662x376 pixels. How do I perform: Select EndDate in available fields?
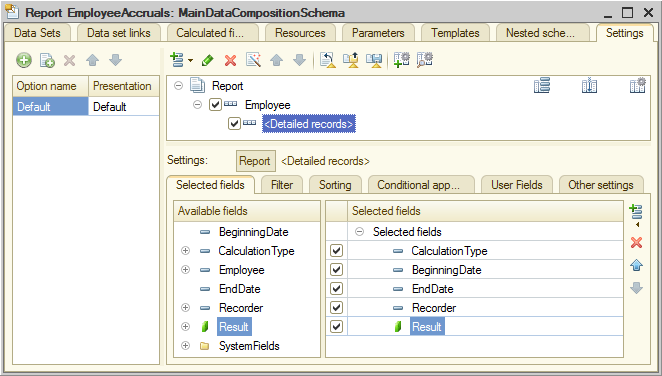tap(239, 289)
